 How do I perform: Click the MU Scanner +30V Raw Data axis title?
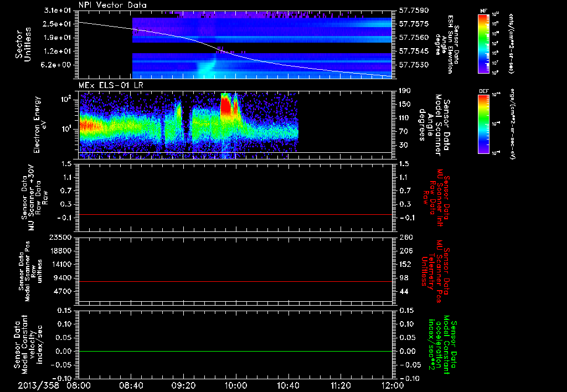coord(34,198)
